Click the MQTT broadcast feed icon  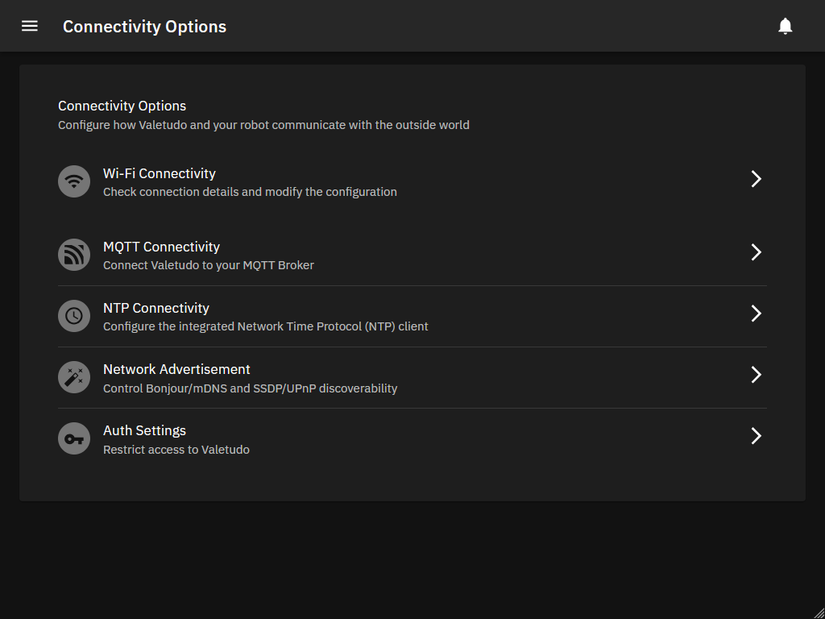74,255
